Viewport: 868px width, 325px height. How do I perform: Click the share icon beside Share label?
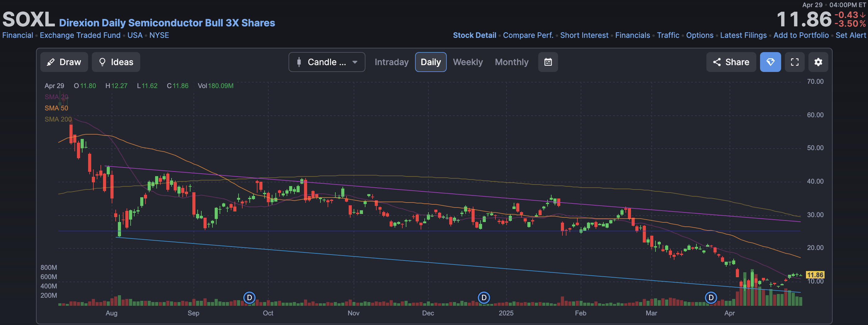[717, 62]
